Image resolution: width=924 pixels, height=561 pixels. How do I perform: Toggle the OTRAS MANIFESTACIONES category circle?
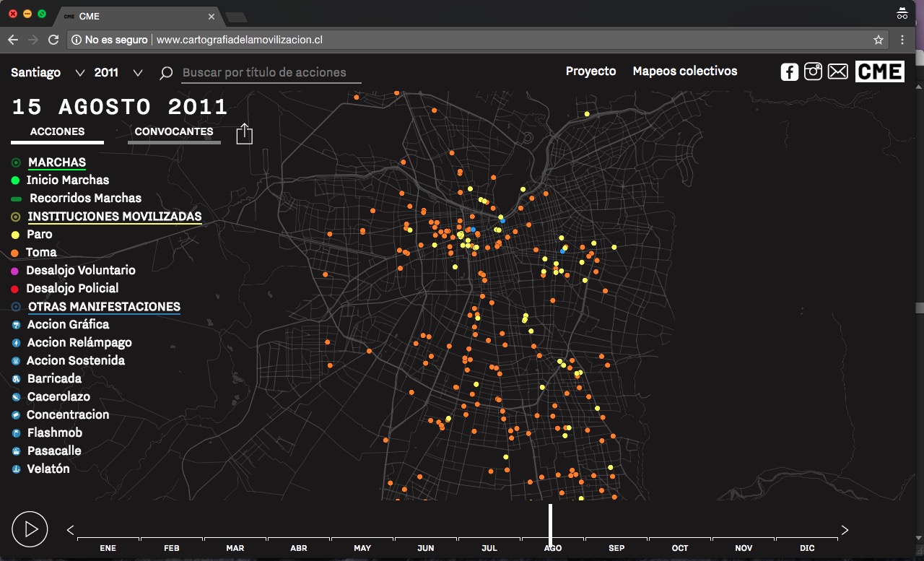coord(16,307)
